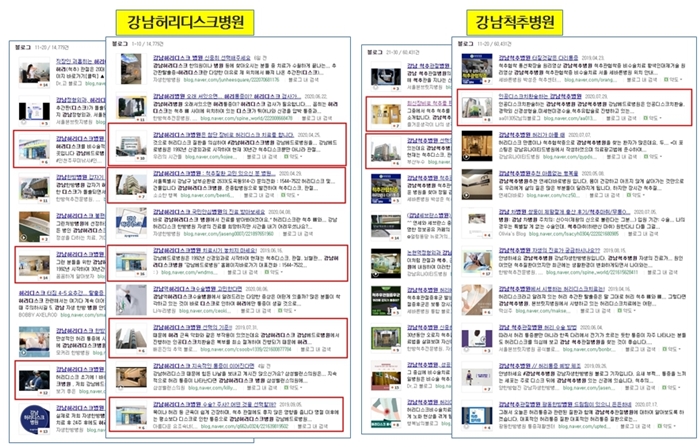This screenshot has width=700, height=447.
Task: Open the post title dated 2019.04.23
Action: [538, 58]
